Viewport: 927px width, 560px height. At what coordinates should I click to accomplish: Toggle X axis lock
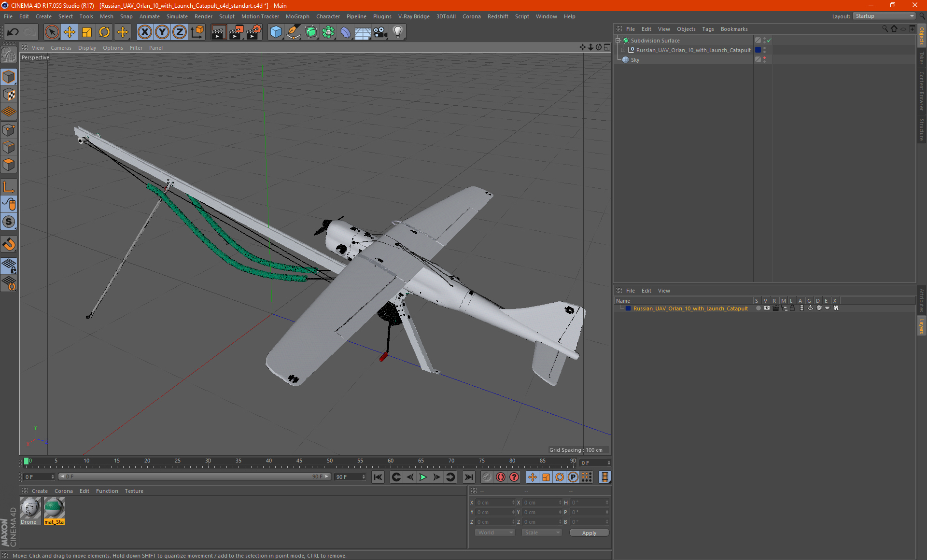pyautogui.click(x=144, y=32)
